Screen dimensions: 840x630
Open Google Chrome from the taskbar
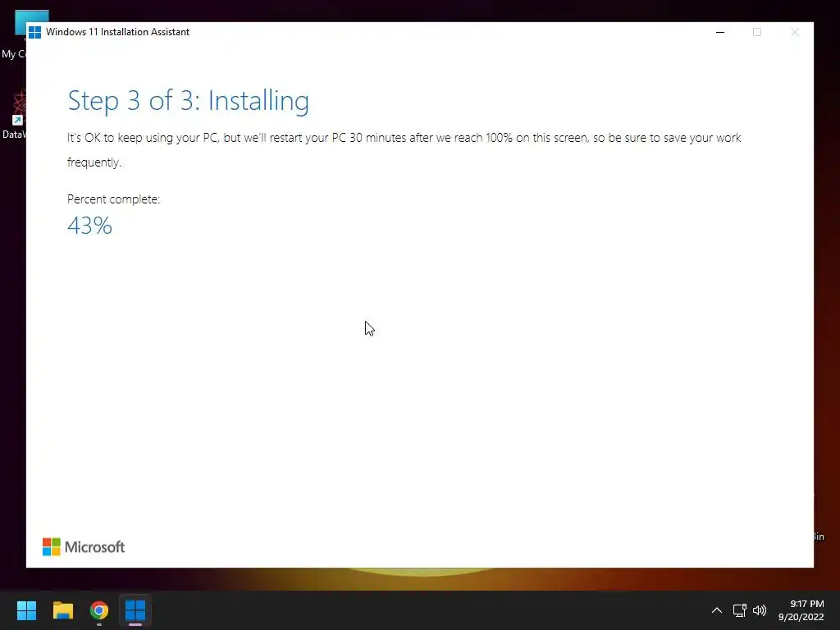(x=99, y=610)
